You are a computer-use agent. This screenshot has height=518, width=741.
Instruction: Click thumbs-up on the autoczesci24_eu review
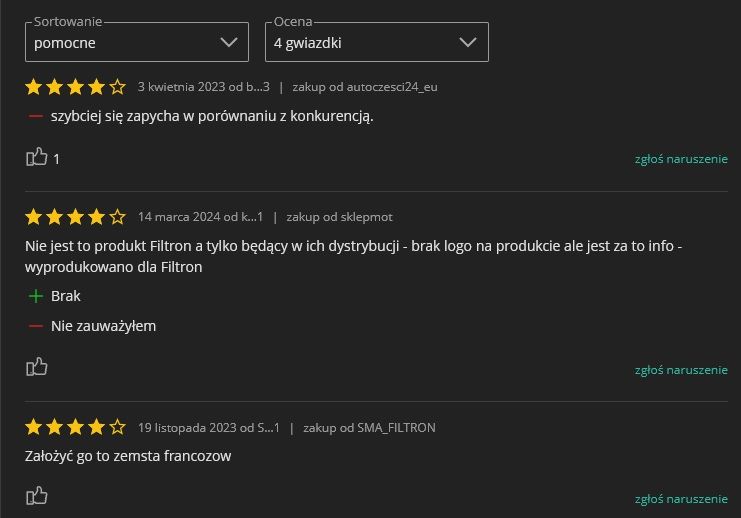click(x=36, y=157)
